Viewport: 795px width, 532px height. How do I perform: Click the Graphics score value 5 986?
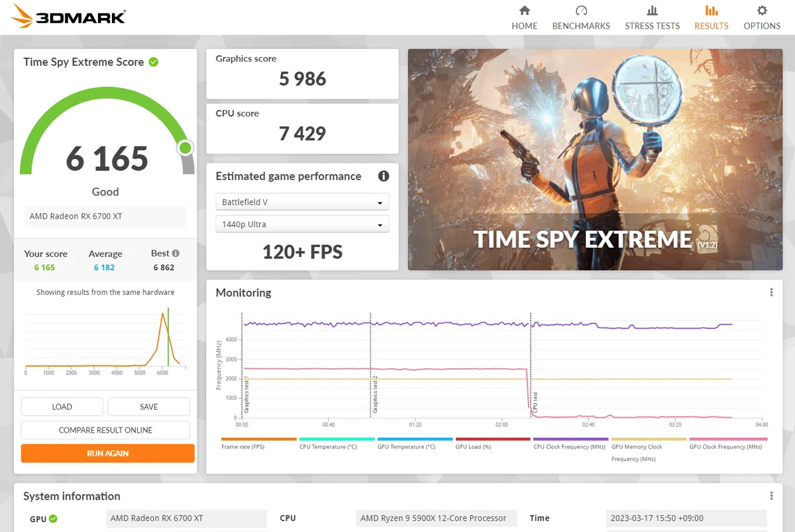point(303,79)
